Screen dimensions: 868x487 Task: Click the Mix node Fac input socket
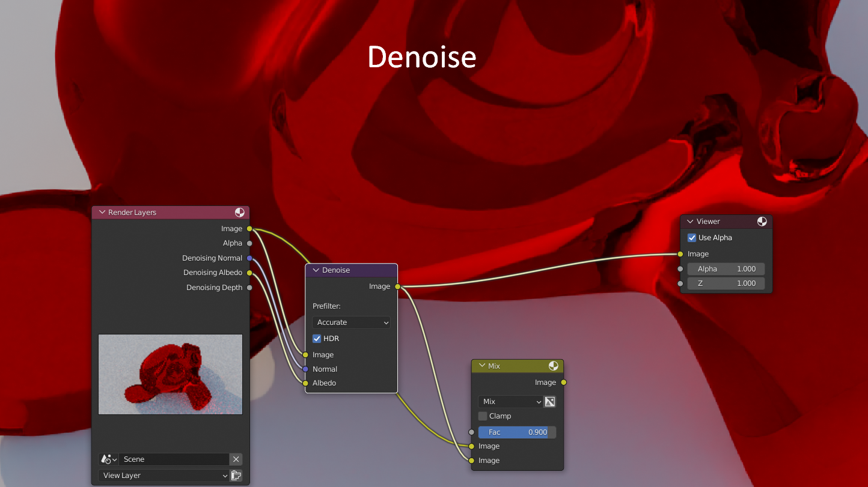tap(471, 432)
